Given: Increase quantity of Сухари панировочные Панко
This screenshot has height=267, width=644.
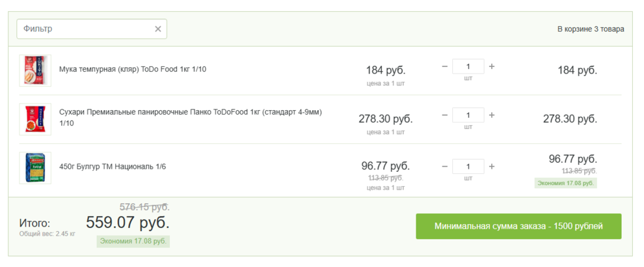Looking at the screenshot, I should click(492, 115).
